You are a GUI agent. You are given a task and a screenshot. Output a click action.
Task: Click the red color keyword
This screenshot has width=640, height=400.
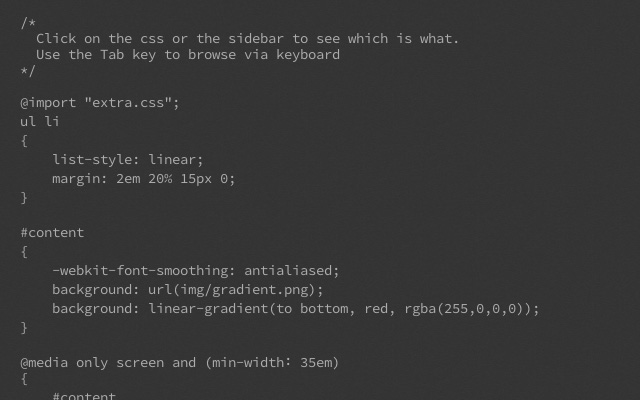tap(376, 309)
